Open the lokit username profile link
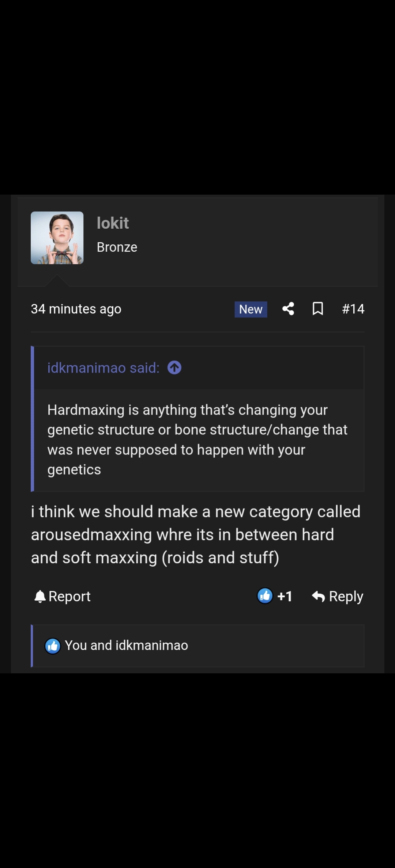395x868 pixels. tap(113, 223)
